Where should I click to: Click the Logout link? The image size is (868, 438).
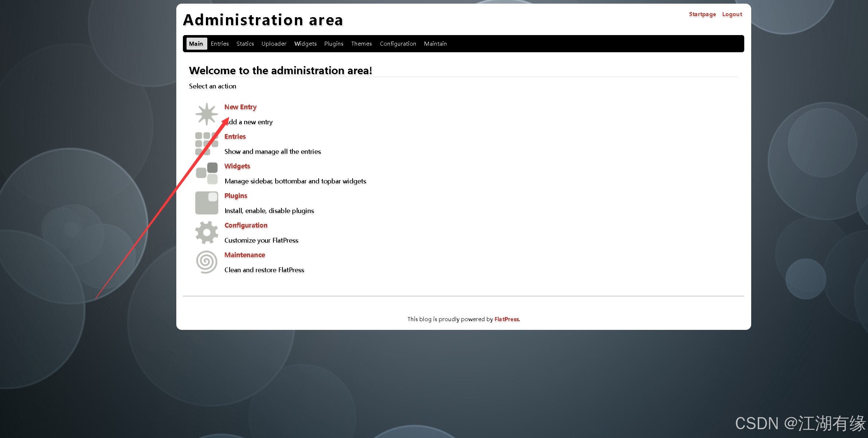pos(732,14)
